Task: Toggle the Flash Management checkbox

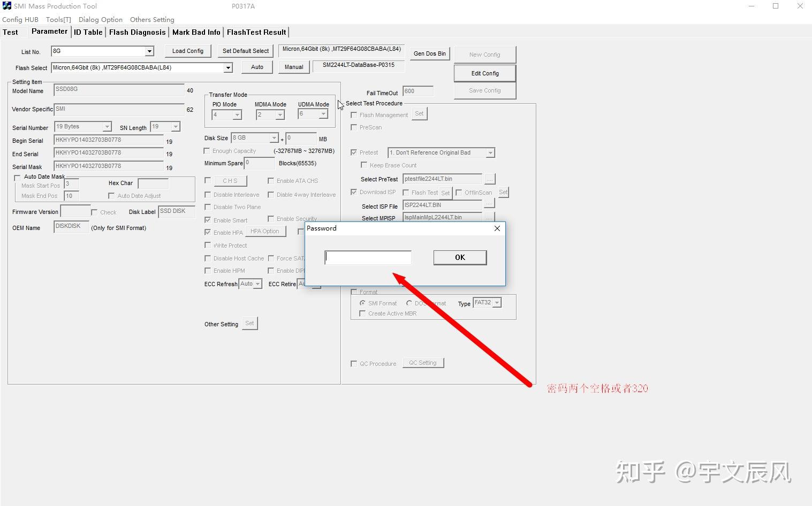Action: click(x=354, y=115)
